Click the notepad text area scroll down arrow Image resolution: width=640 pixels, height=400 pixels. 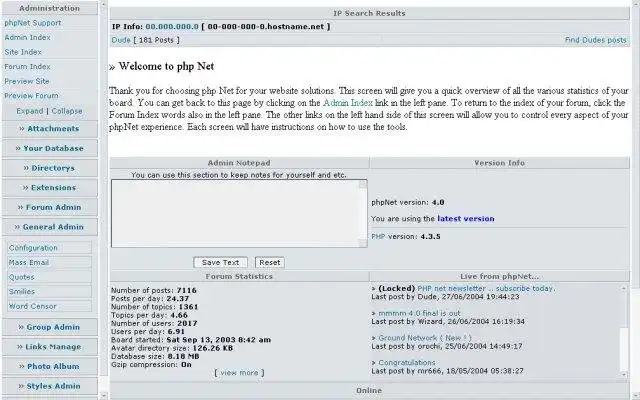363,243
